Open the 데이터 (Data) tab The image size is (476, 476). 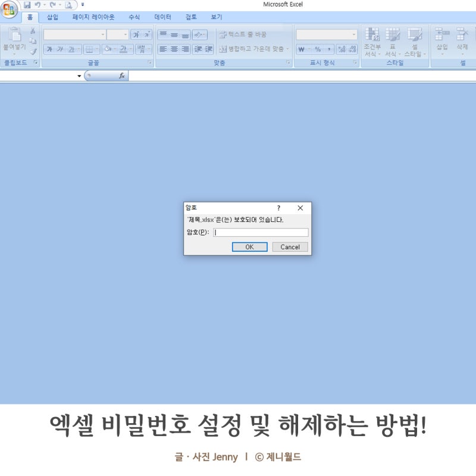point(162,17)
